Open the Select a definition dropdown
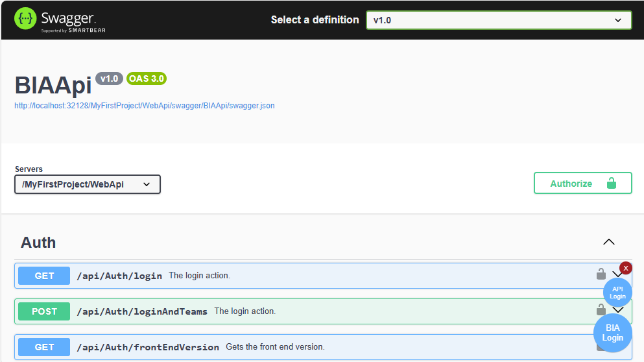This screenshot has height=362, width=644. (x=498, y=20)
